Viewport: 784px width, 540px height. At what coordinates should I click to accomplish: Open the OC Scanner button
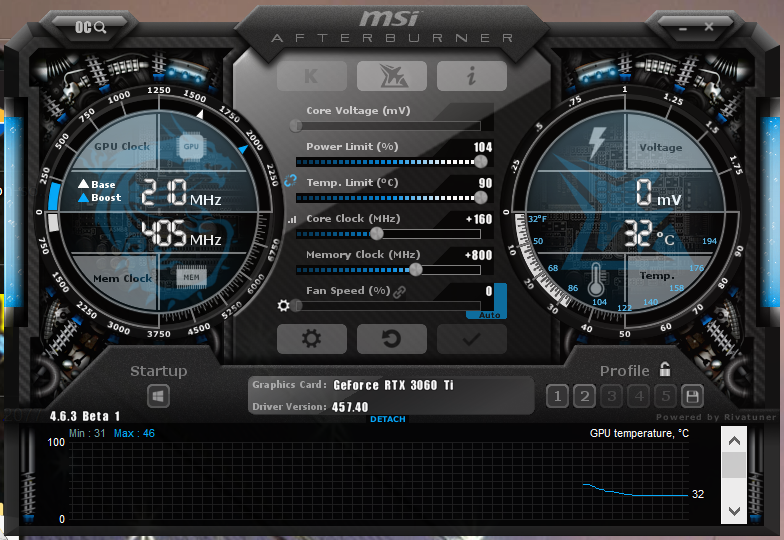[x=90, y=27]
